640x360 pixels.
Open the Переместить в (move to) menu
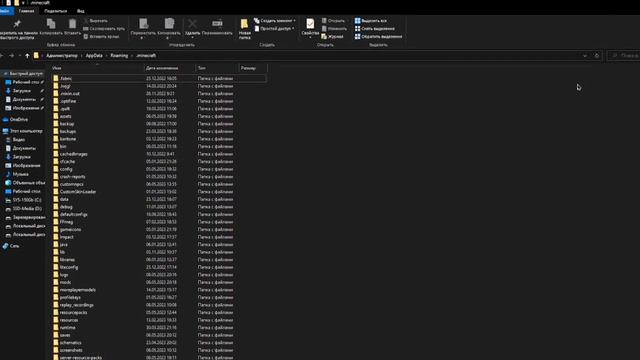(x=143, y=28)
